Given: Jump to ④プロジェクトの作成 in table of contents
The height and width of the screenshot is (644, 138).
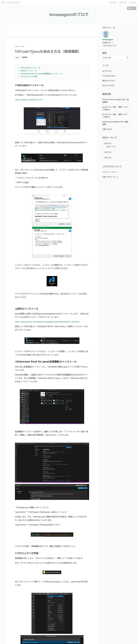Looking at the screenshot, I should (29, 77).
